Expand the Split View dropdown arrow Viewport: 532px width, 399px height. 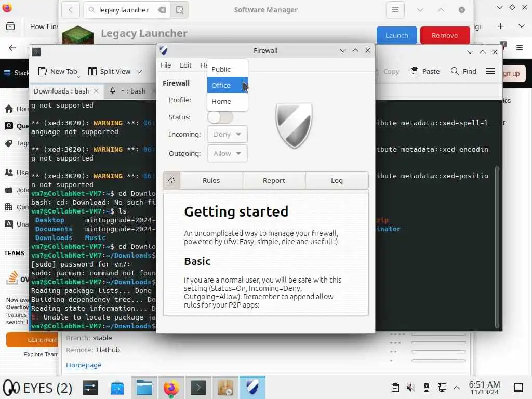point(139,71)
